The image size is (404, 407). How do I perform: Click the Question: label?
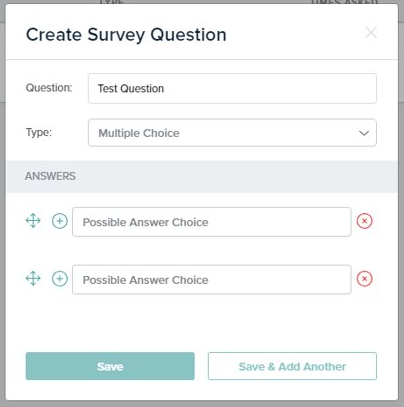click(x=49, y=88)
